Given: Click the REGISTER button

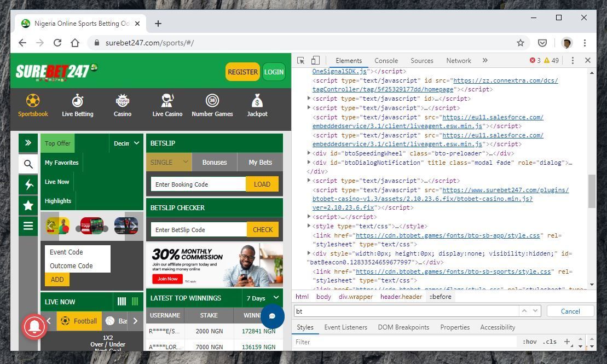Looking at the screenshot, I should 242,72.
